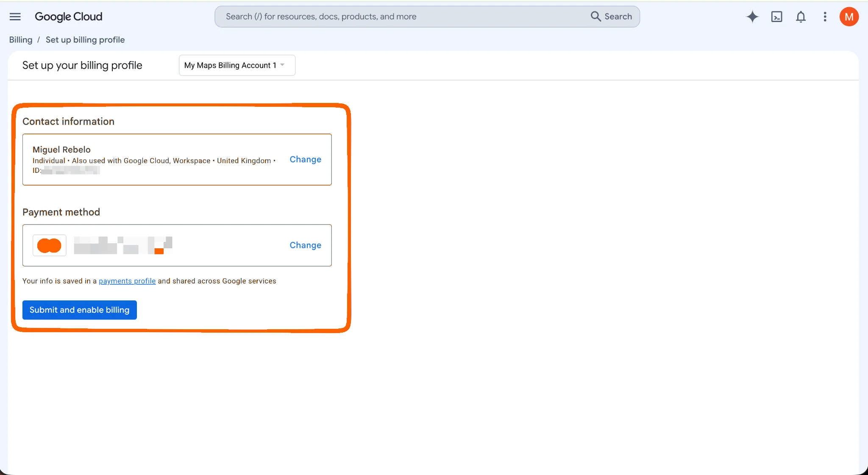
Task: Open the main navigation hamburger menu
Action: (x=15, y=17)
